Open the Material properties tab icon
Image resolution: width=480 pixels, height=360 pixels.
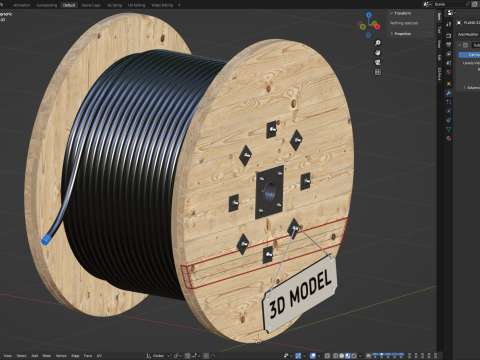click(449, 138)
